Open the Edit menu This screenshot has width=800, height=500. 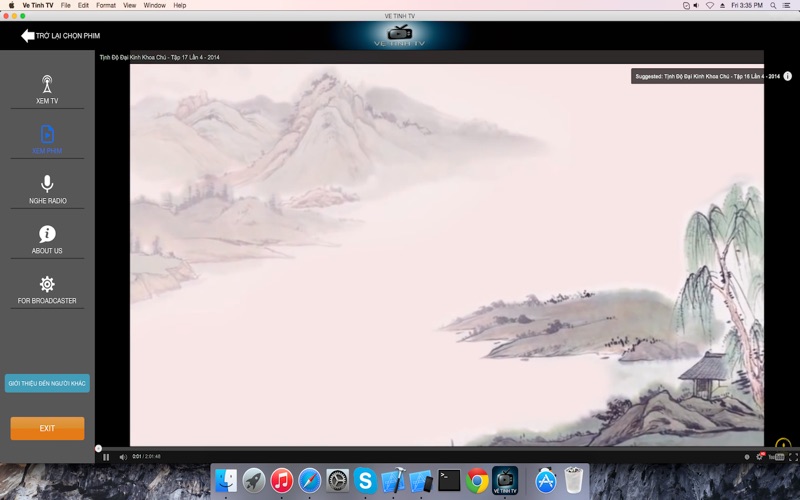pos(83,5)
